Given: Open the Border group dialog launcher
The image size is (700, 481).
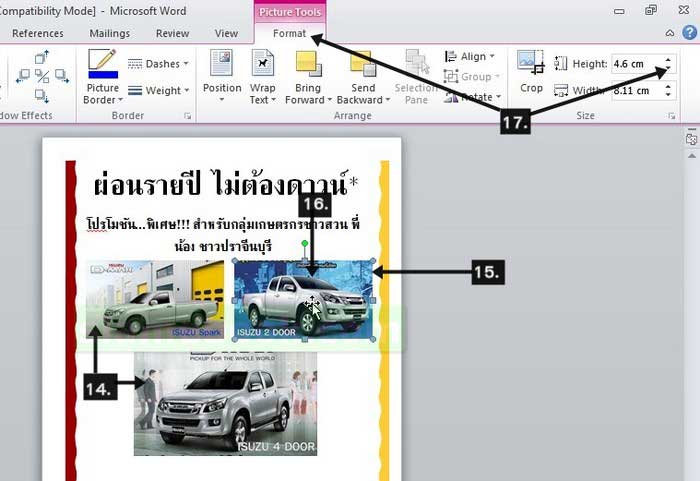Looking at the screenshot, I should (188, 116).
